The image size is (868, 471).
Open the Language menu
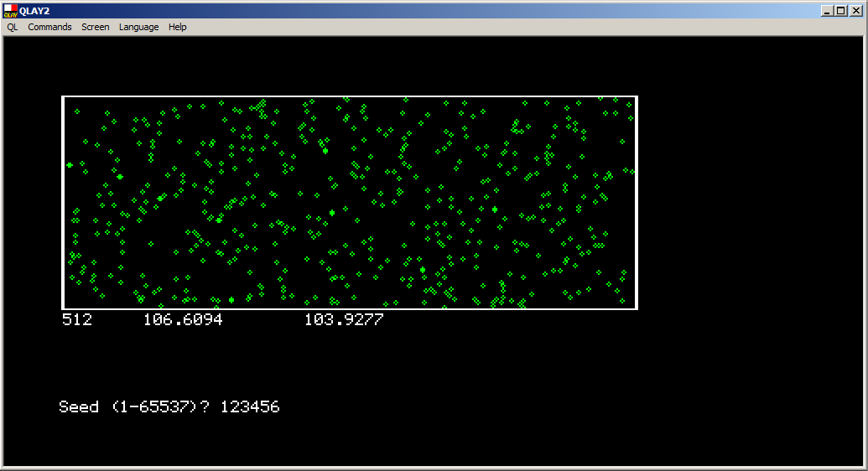pos(139,27)
